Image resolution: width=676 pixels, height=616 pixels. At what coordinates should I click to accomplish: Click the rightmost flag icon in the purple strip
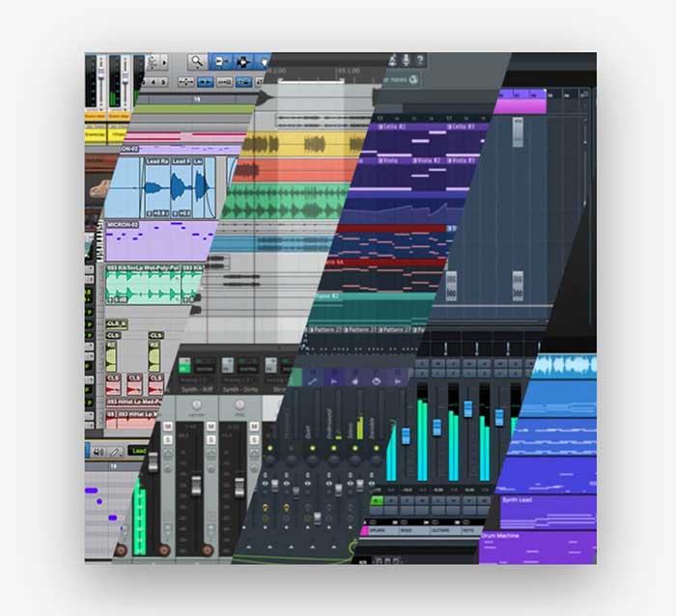point(397,381)
